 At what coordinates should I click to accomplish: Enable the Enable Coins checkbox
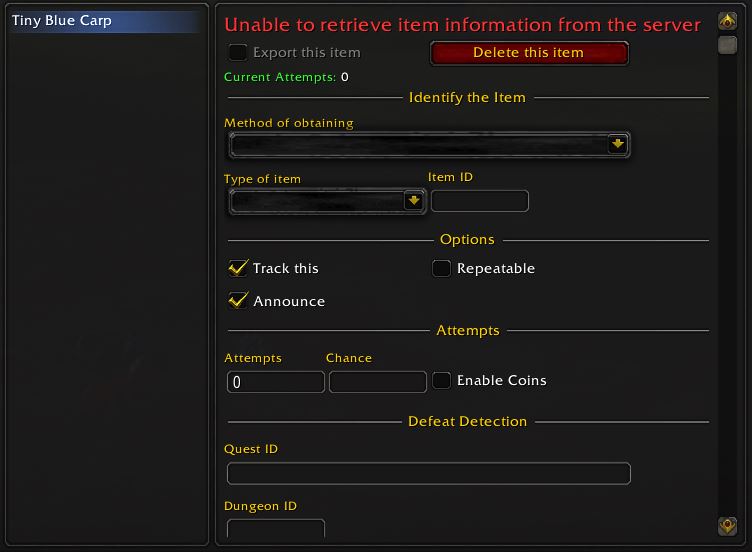(441, 380)
